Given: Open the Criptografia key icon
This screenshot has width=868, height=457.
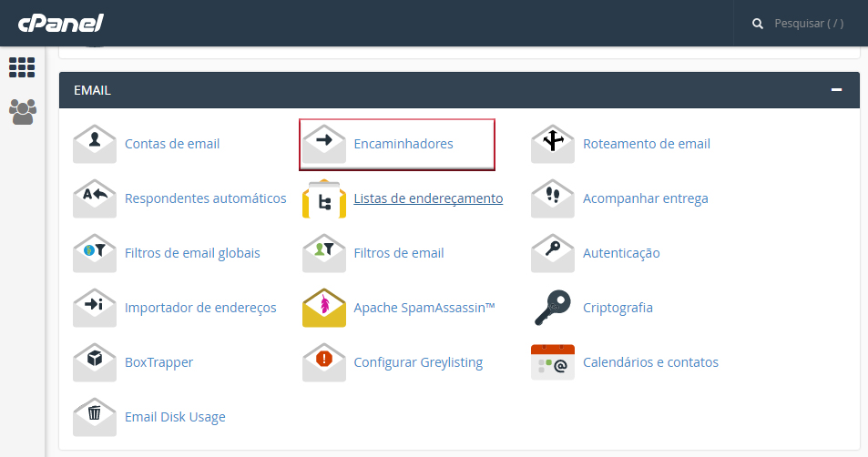Looking at the screenshot, I should tap(553, 308).
